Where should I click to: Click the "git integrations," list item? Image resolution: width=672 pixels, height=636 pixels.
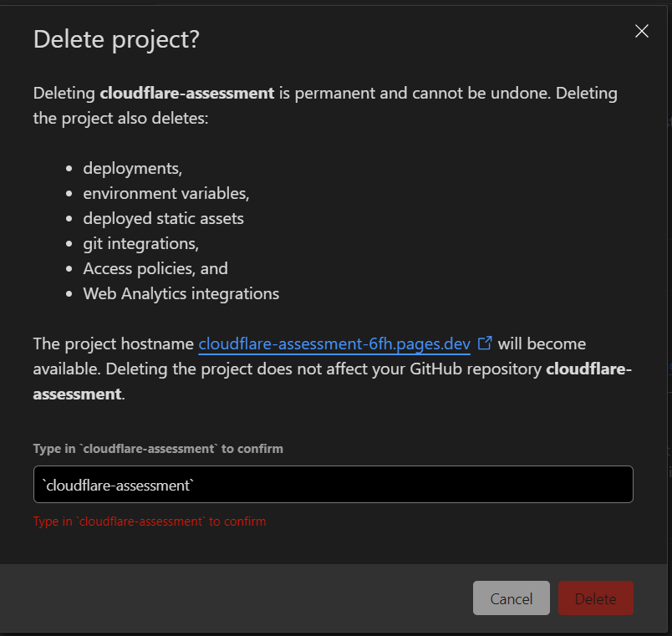(141, 244)
